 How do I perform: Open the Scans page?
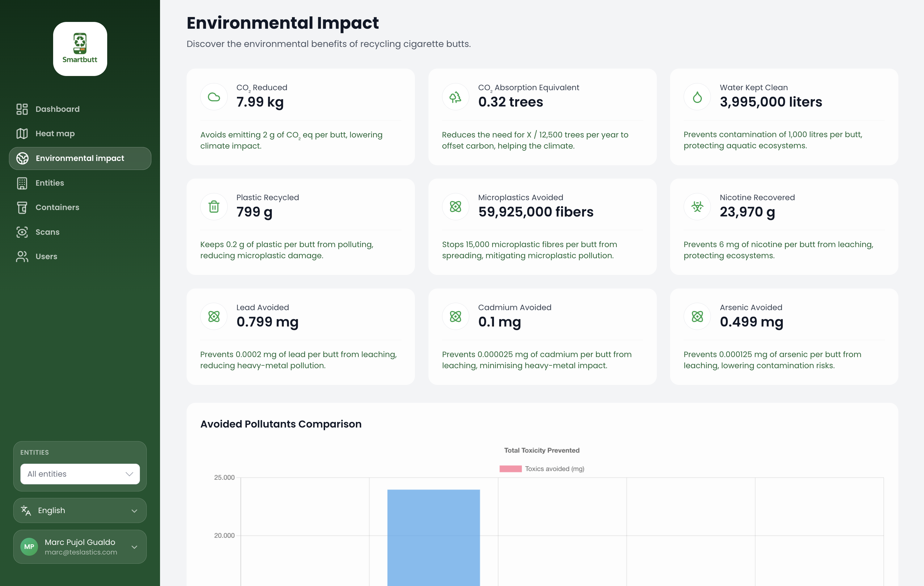[47, 232]
